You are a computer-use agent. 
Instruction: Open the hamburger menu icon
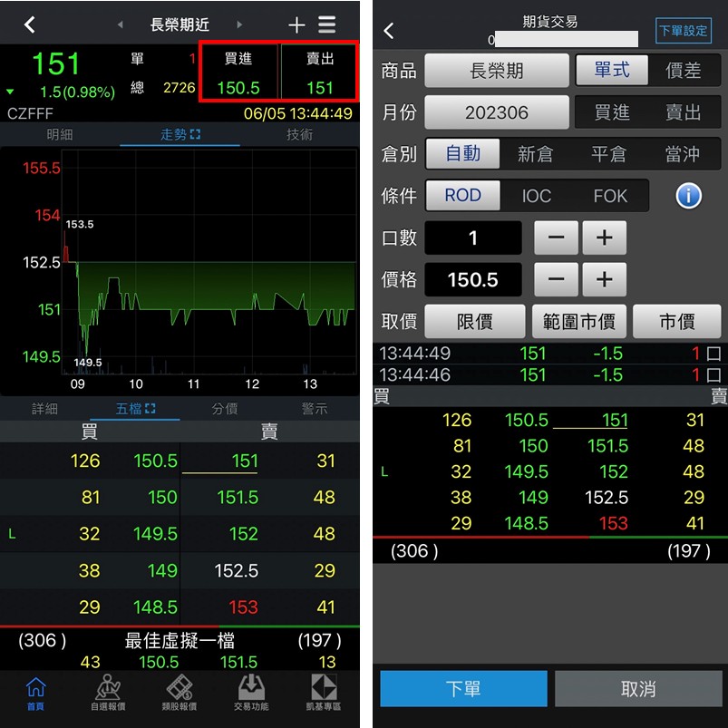[327, 25]
